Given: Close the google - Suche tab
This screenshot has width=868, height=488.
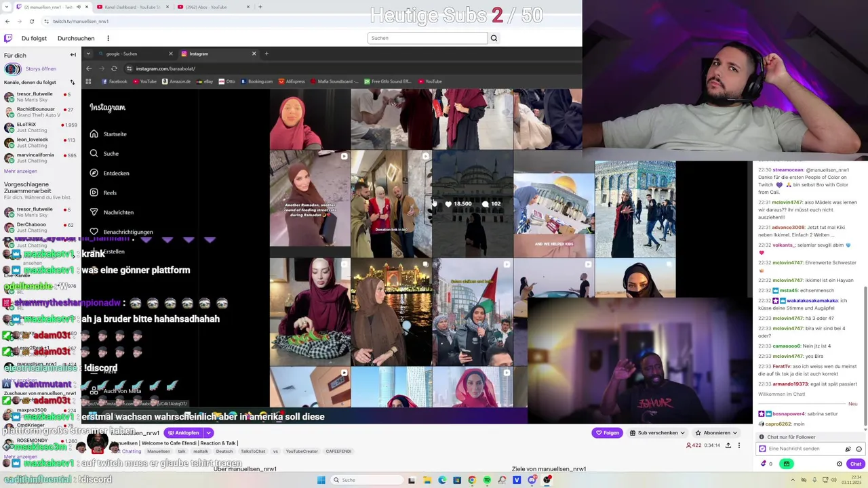Looking at the screenshot, I should click(x=170, y=54).
